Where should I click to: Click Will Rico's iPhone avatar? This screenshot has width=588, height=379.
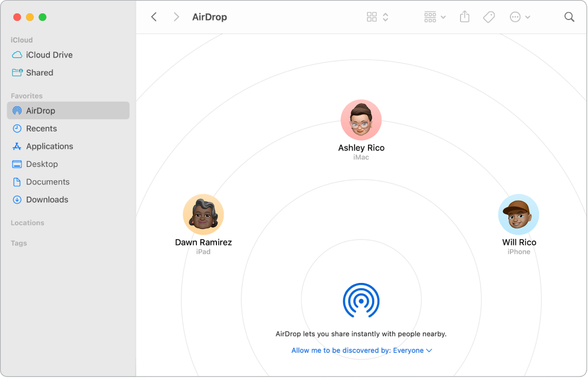point(519,214)
